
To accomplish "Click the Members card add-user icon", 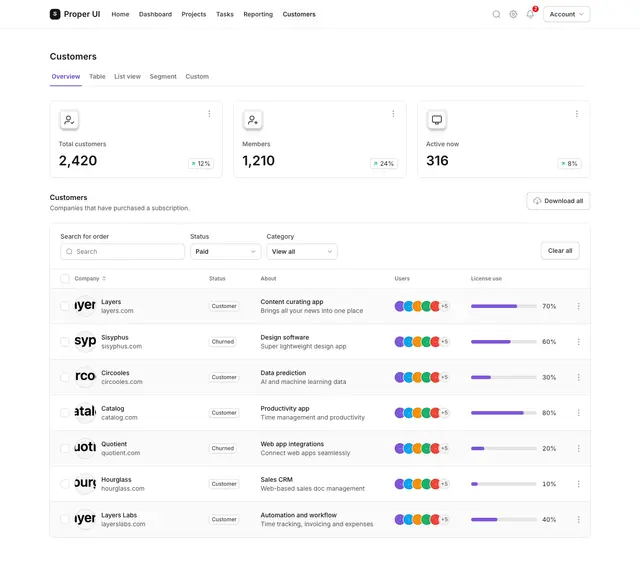I will pos(253,120).
